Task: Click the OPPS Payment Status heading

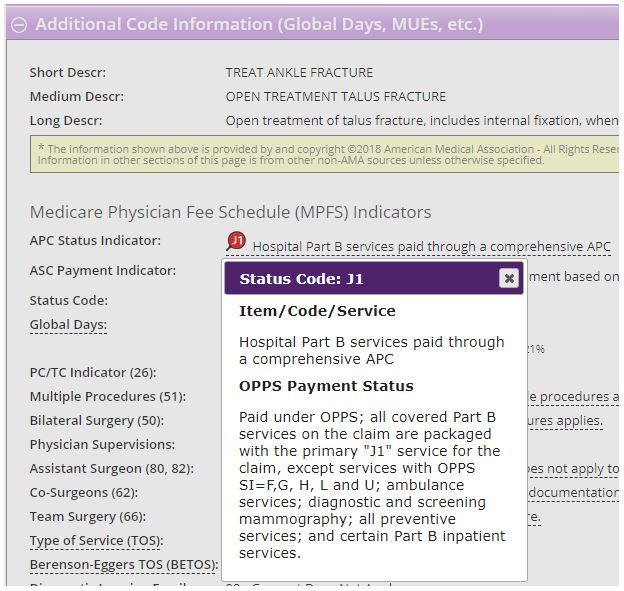Action: (326, 386)
